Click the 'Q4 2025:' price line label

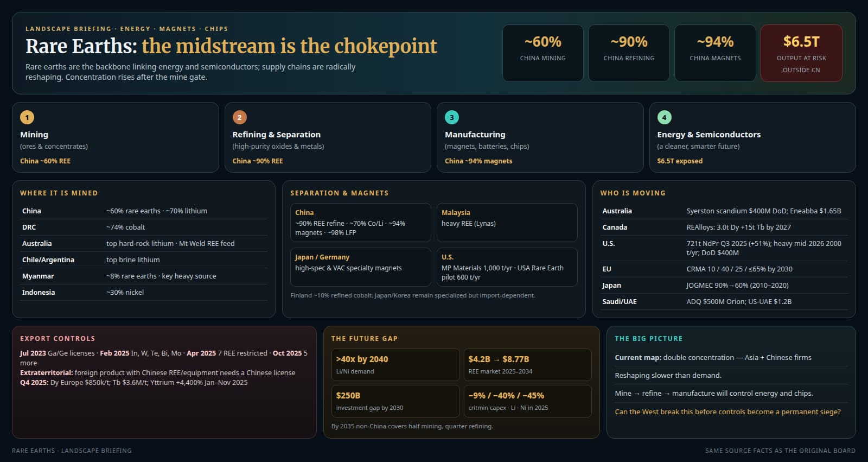click(x=34, y=383)
